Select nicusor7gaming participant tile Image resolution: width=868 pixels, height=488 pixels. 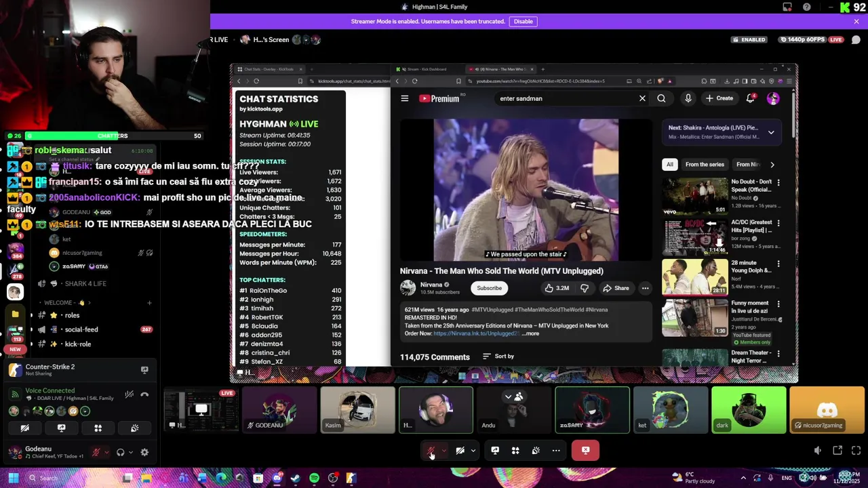[x=827, y=410]
